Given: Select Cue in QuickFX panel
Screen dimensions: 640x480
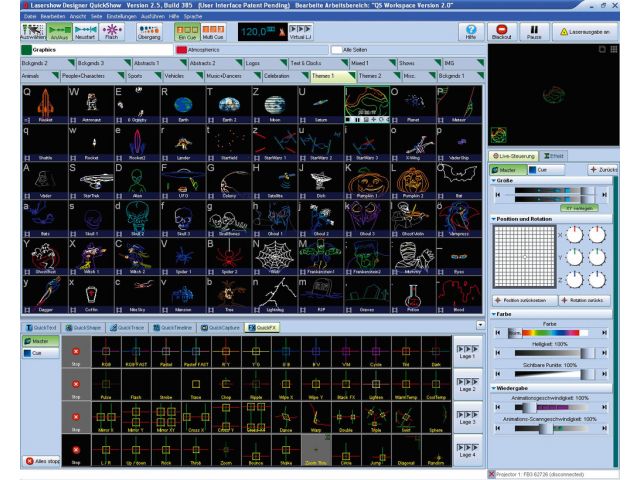Looking at the screenshot, I should (40, 353).
